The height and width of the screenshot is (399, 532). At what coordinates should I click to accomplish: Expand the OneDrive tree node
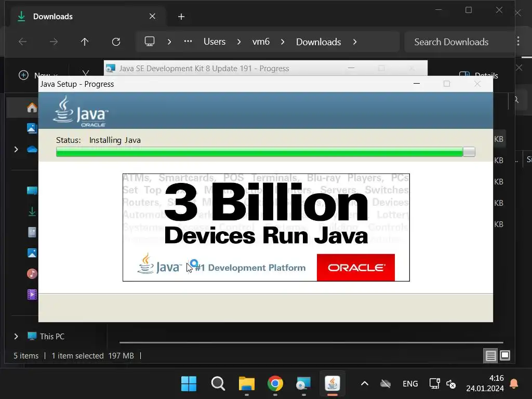tap(16, 149)
